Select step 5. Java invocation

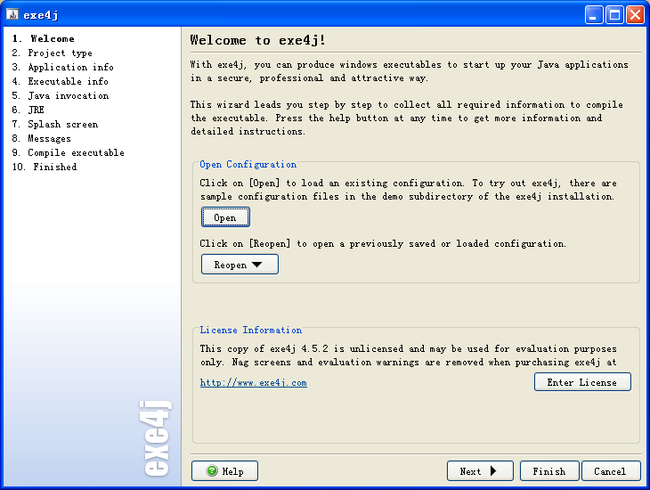60,96
